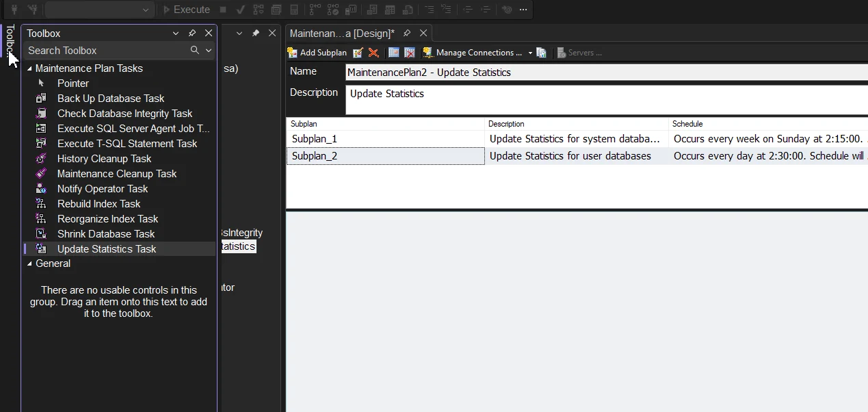Select the Pointer tool in the Toolbox
Screen dimensions: 868x412
coord(73,83)
